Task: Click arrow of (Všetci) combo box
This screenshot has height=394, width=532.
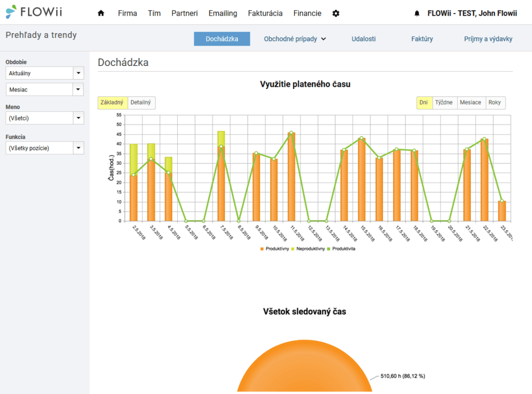Action: 78,118
